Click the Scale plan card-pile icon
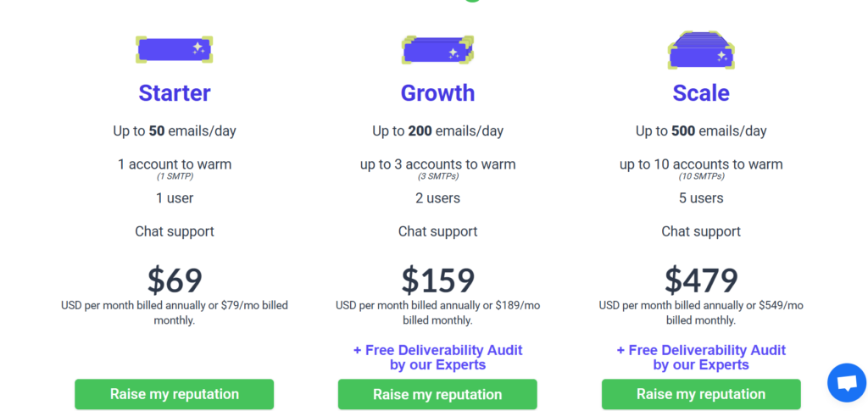 pyautogui.click(x=701, y=50)
